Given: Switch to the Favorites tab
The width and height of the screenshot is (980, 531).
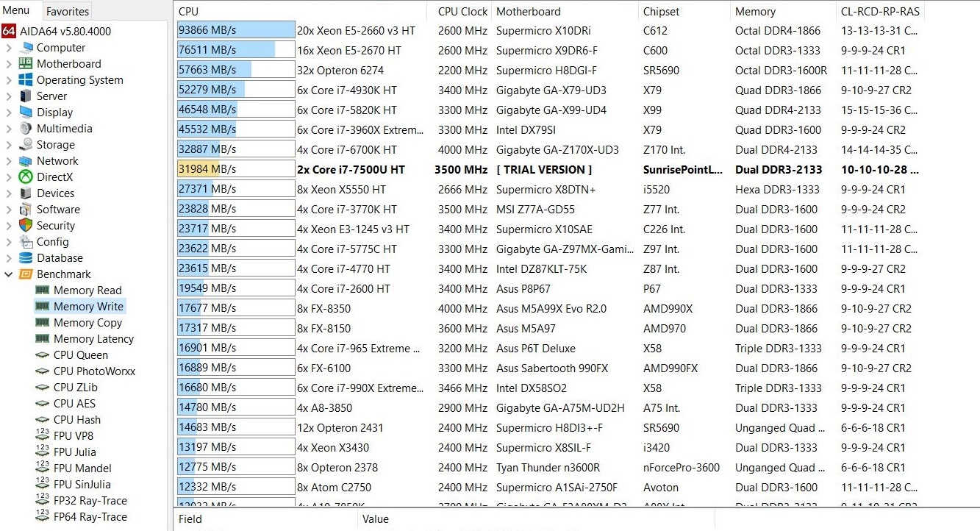Looking at the screenshot, I should (x=68, y=11).
